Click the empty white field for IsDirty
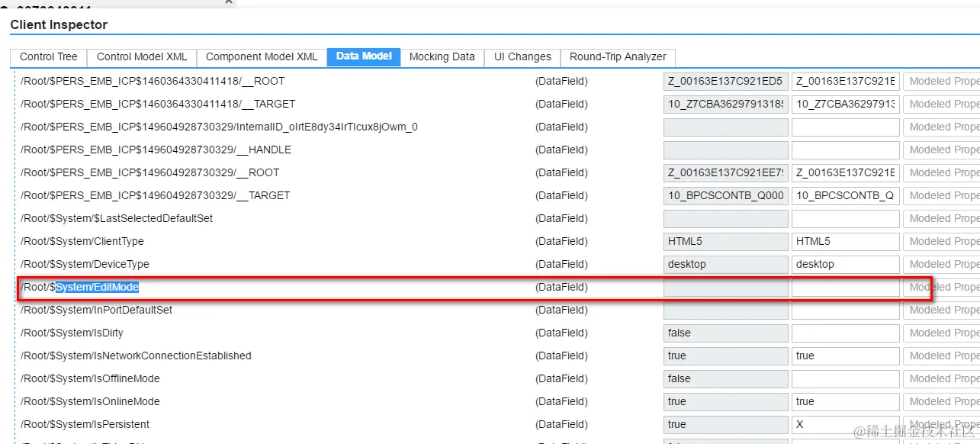This screenshot has width=980, height=444. click(845, 333)
